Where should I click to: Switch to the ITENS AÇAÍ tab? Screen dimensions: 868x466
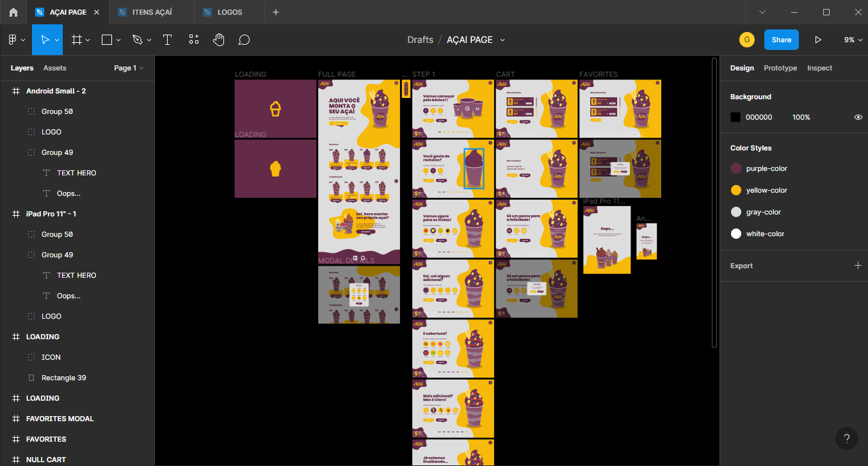click(x=152, y=12)
